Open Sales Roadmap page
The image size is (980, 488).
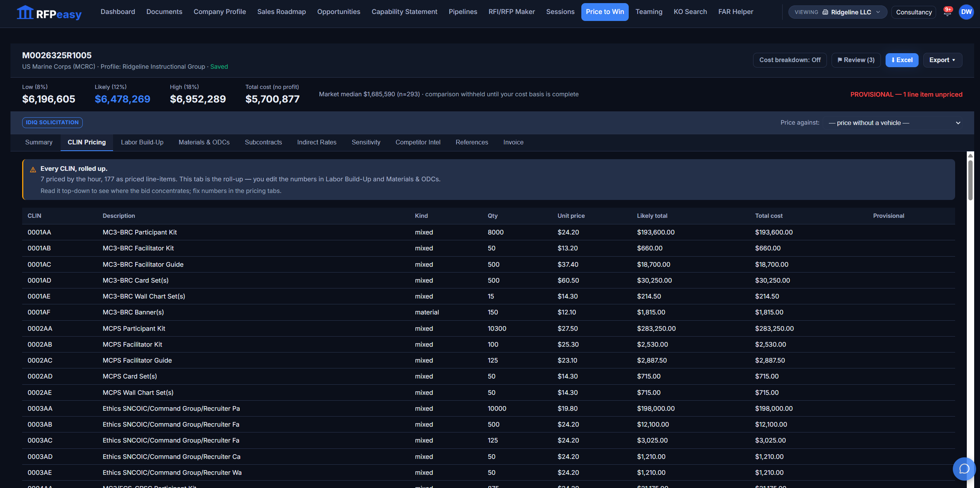click(281, 12)
